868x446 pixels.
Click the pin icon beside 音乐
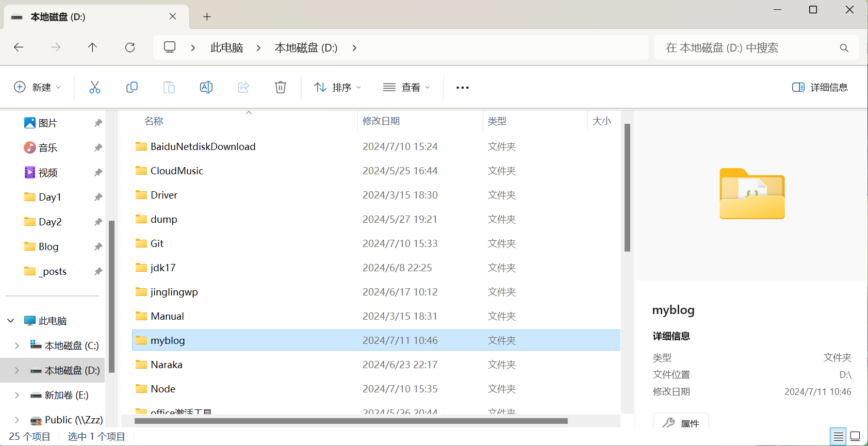pos(98,148)
